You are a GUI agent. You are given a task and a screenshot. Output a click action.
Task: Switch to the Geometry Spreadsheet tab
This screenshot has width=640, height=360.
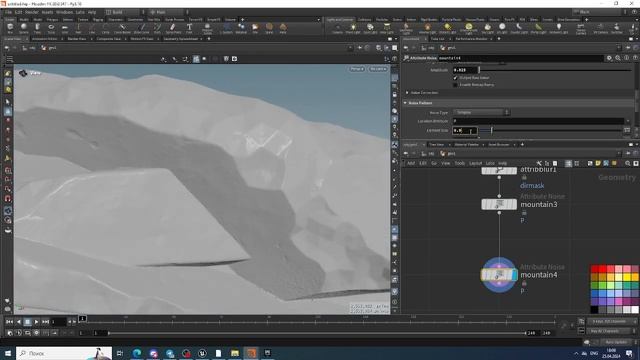click(180, 39)
